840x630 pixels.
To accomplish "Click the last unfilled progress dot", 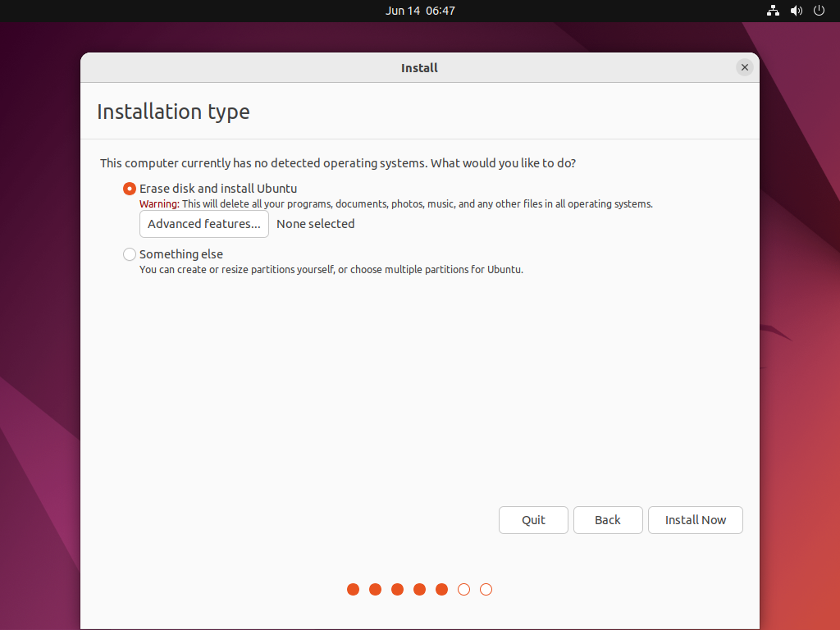I will 486,589.
